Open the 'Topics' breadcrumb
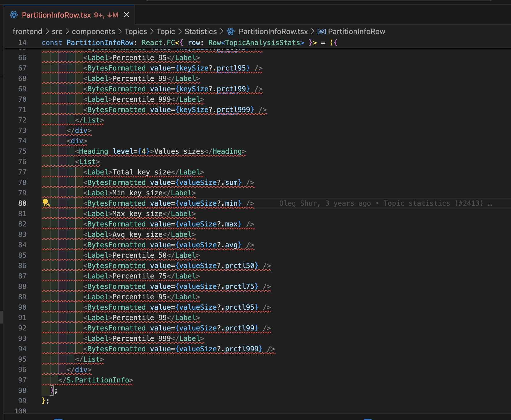The height and width of the screenshot is (420, 511). point(136,31)
